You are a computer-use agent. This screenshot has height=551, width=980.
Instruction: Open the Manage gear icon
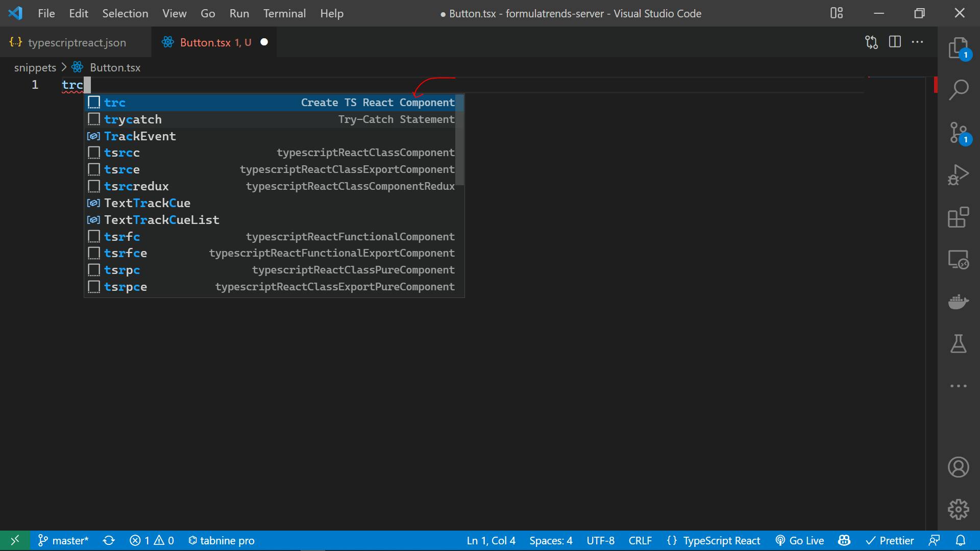tap(959, 509)
